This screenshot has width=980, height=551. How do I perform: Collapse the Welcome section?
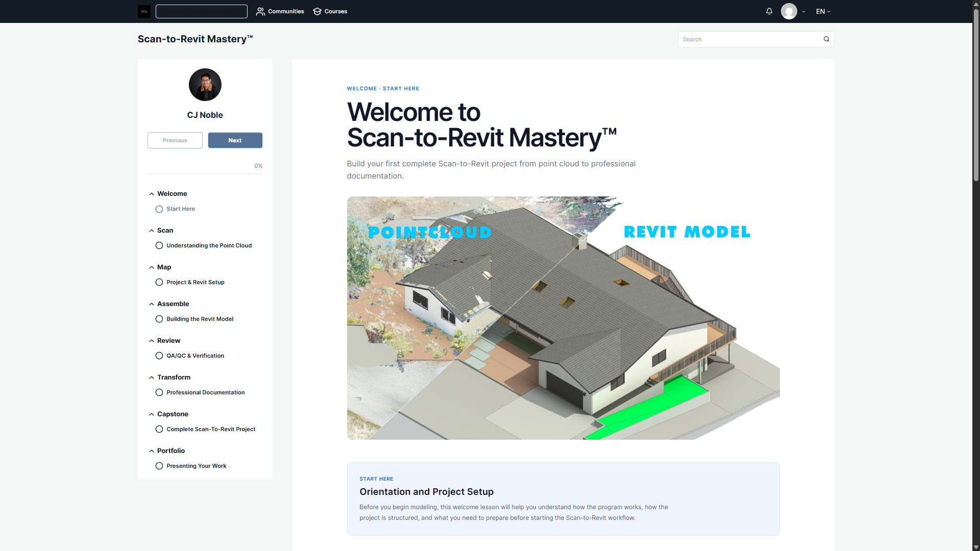[x=152, y=194]
